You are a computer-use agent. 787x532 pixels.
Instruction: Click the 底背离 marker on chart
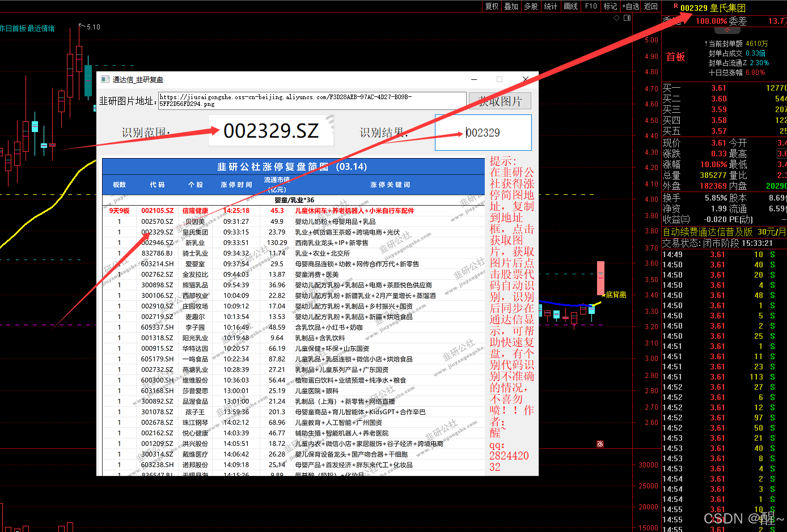[x=616, y=295]
